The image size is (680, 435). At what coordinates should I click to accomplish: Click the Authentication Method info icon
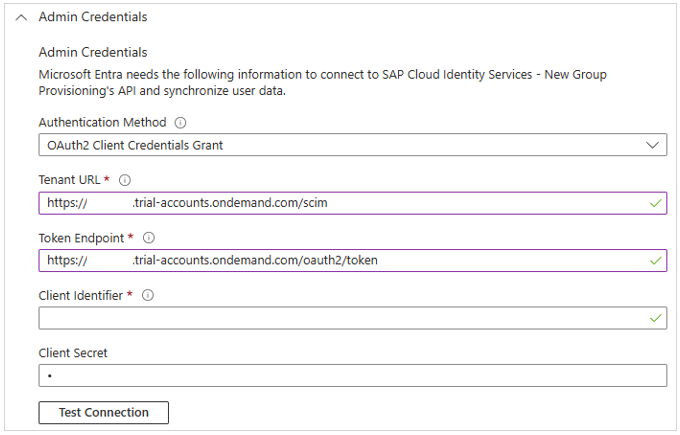pyautogui.click(x=181, y=123)
